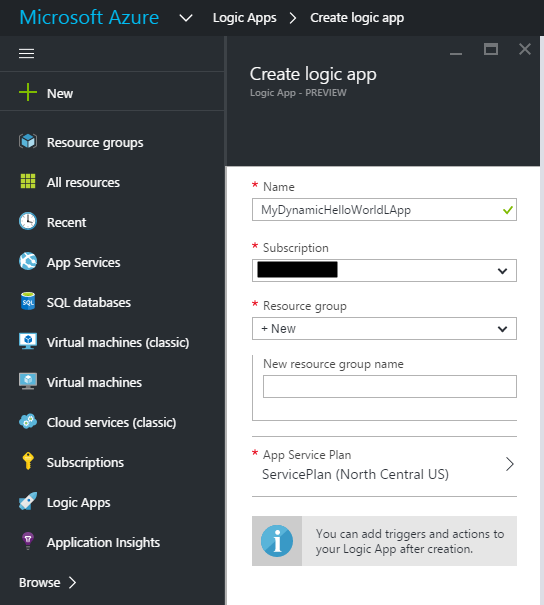Click the Logic App - PREVIEW subtitle

[x=298, y=93]
